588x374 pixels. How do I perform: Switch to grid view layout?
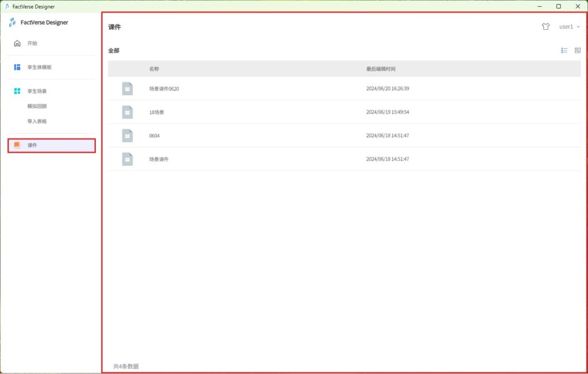tap(578, 50)
